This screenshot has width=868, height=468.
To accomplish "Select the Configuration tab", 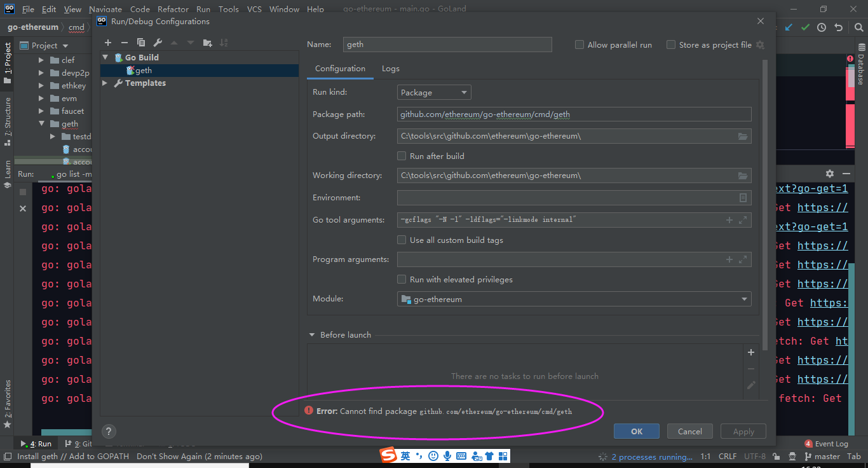I will point(341,69).
